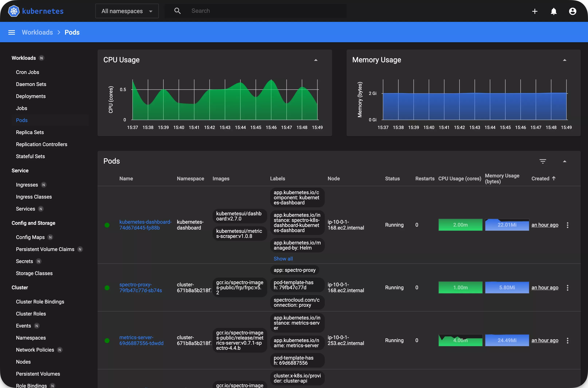
Task: Open Deployments in sidebar
Action: pyautogui.click(x=31, y=96)
